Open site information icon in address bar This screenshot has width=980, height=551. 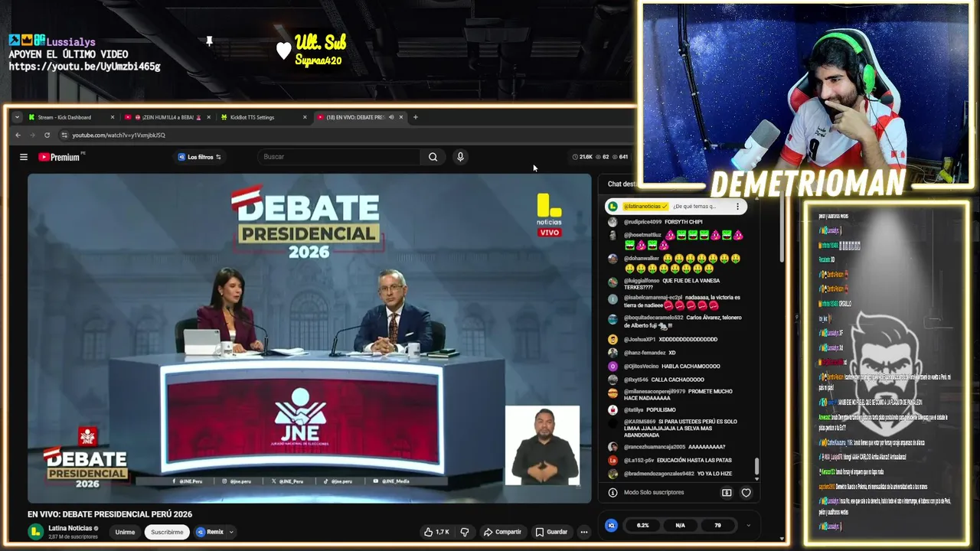click(64, 135)
